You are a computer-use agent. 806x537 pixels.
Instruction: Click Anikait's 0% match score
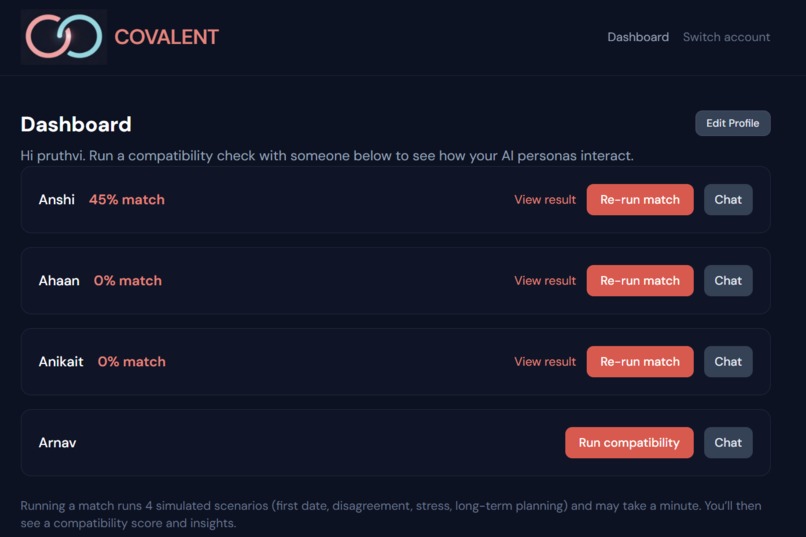[132, 362]
